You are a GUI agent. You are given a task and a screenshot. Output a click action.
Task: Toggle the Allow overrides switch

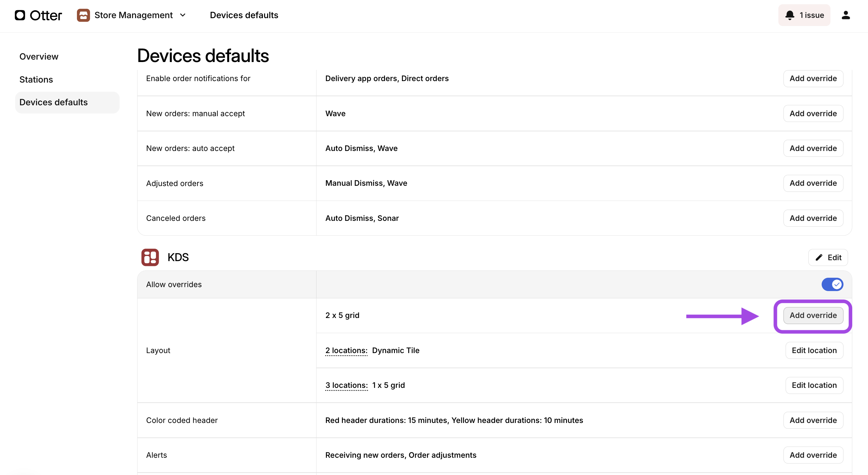point(832,284)
